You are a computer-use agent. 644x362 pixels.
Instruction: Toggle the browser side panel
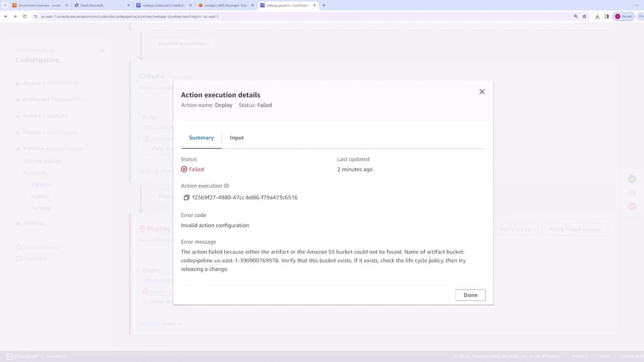pos(606,16)
